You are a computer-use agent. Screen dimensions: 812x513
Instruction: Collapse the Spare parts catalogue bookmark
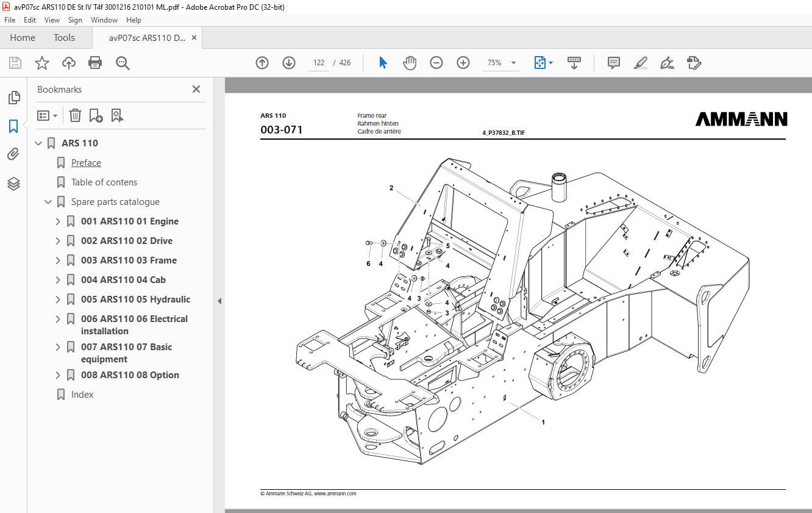click(49, 202)
